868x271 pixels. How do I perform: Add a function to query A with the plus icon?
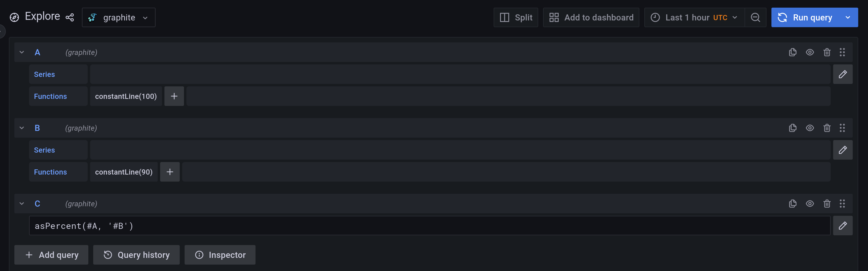point(174,96)
